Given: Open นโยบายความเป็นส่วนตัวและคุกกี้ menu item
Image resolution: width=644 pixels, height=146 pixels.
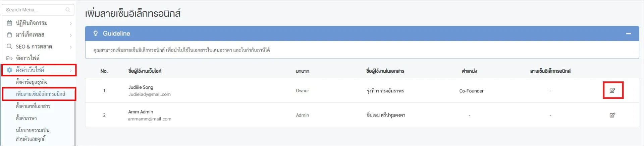Looking at the screenshot, I should (32, 134).
